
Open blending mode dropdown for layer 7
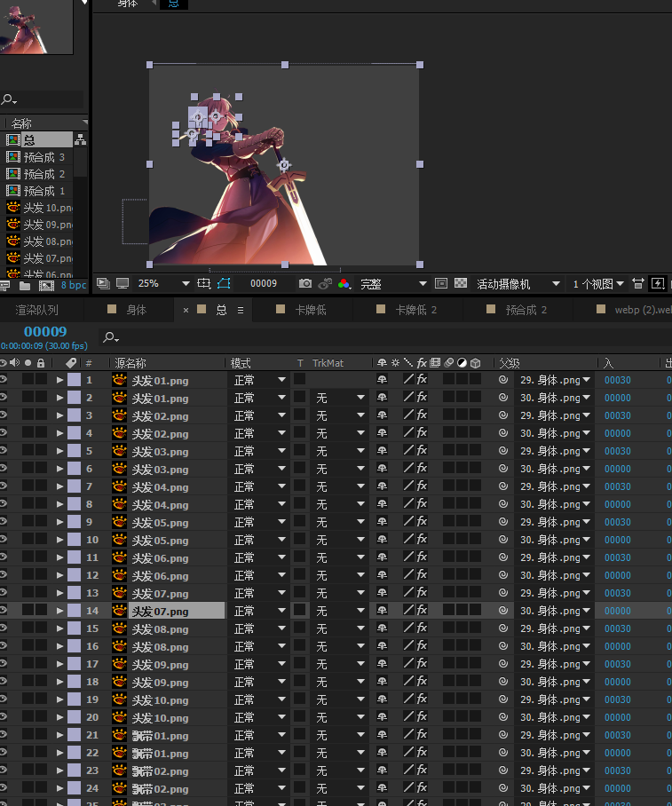pyautogui.click(x=259, y=486)
